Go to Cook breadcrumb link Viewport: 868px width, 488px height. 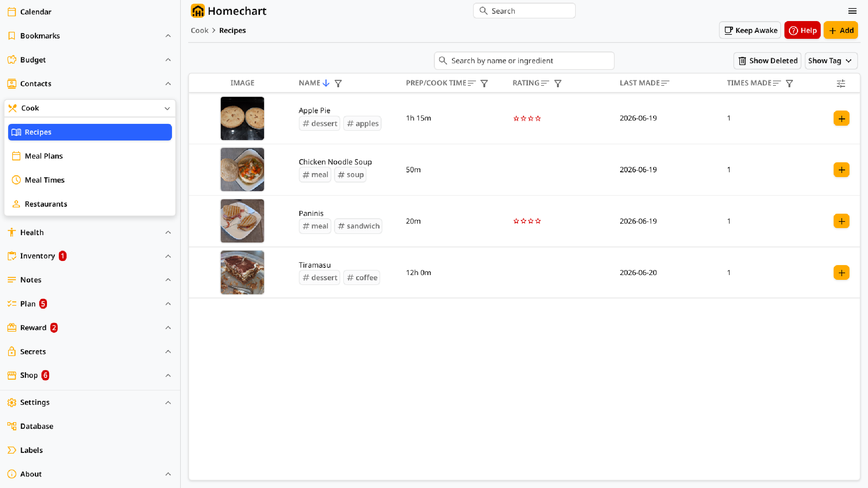(x=200, y=30)
